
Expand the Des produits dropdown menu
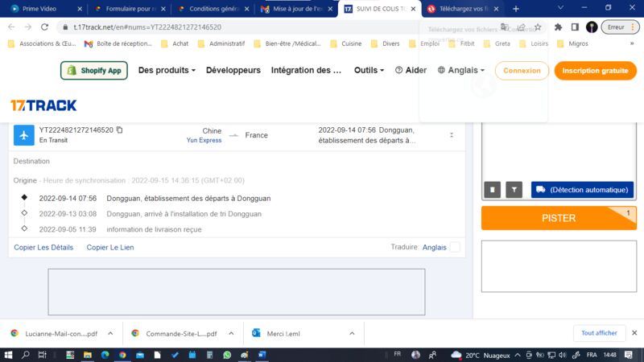pos(167,71)
